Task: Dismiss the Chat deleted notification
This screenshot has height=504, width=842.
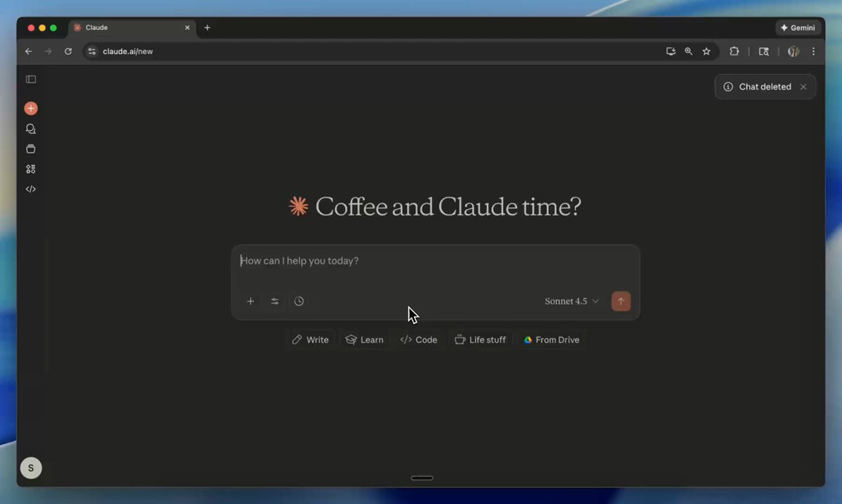Action: [803, 87]
